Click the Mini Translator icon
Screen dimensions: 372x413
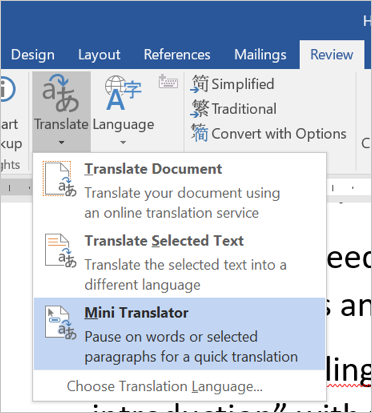[x=61, y=323]
